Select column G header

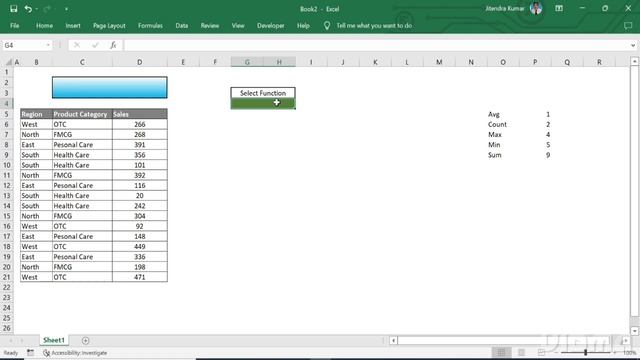[x=247, y=62]
